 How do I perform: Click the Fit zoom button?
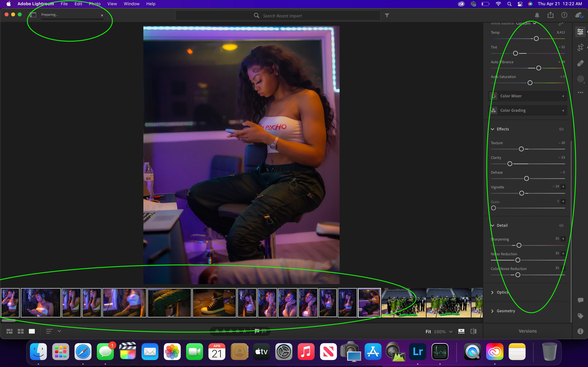click(x=428, y=332)
